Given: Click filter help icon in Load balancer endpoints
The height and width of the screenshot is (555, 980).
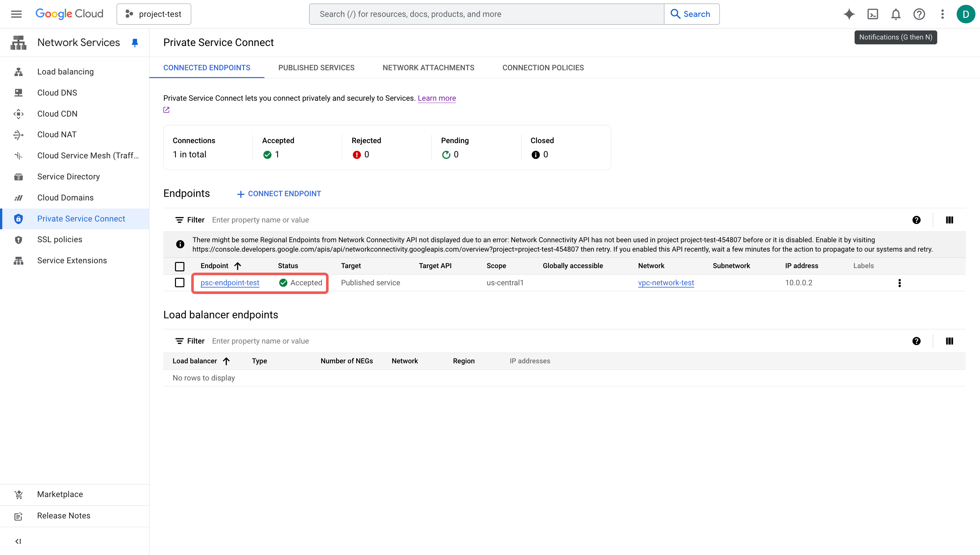Looking at the screenshot, I should (916, 341).
